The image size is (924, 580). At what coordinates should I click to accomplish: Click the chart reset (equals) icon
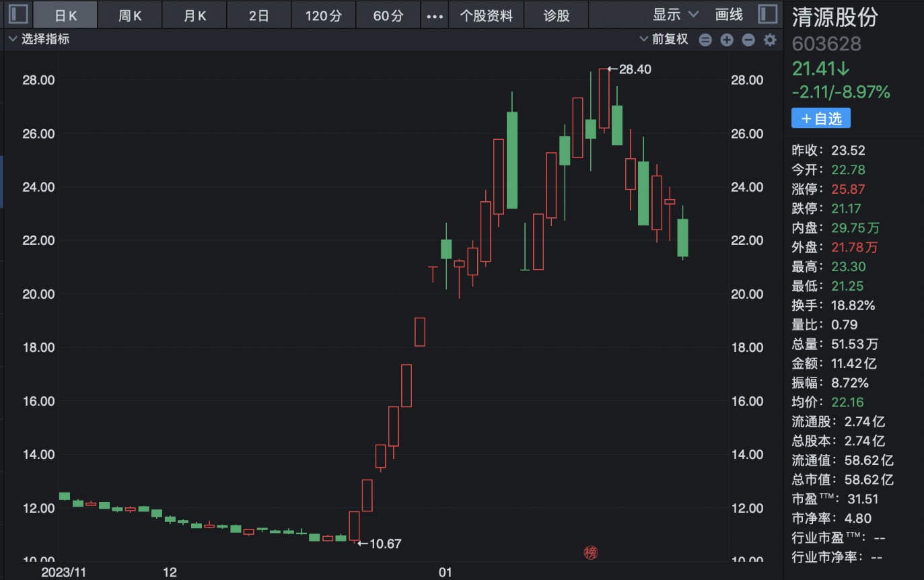(705, 40)
